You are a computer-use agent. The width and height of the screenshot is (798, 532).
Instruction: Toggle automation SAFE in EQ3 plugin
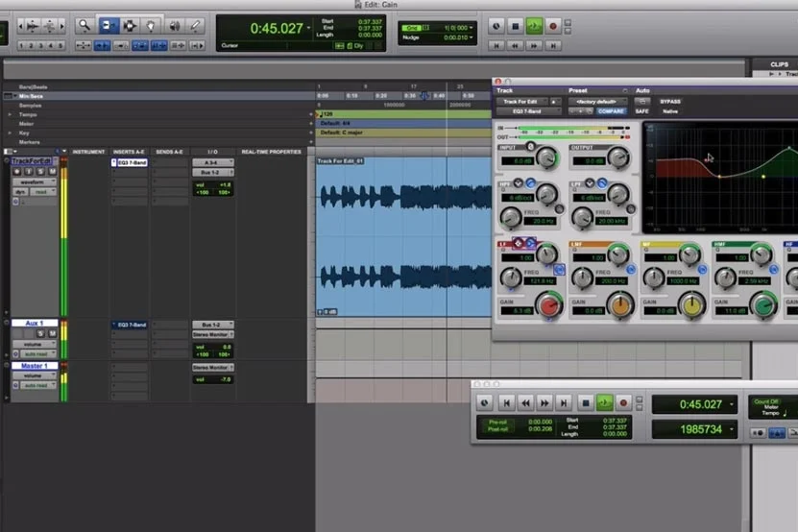coord(641,111)
